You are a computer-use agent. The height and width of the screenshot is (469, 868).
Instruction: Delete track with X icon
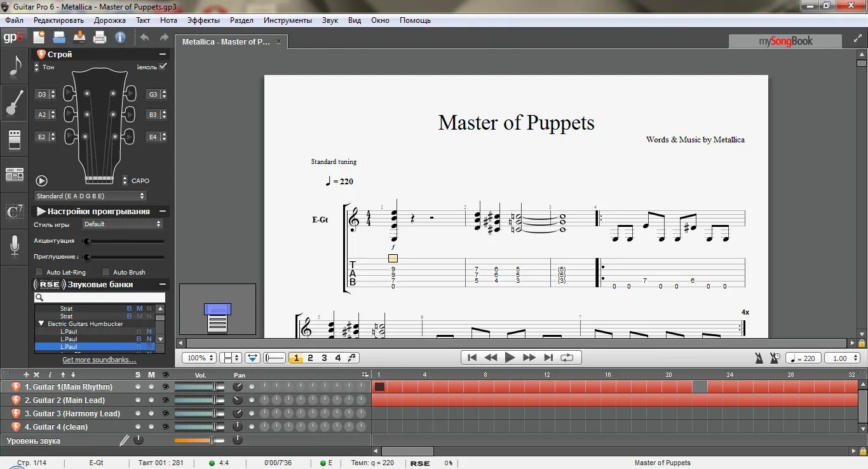(37, 375)
